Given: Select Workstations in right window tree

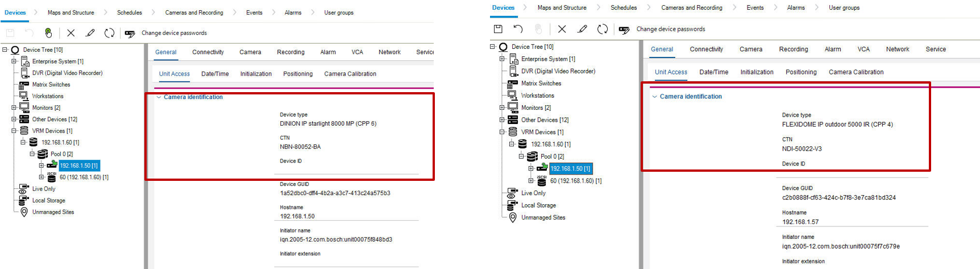Looking at the screenshot, I should tap(537, 96).
